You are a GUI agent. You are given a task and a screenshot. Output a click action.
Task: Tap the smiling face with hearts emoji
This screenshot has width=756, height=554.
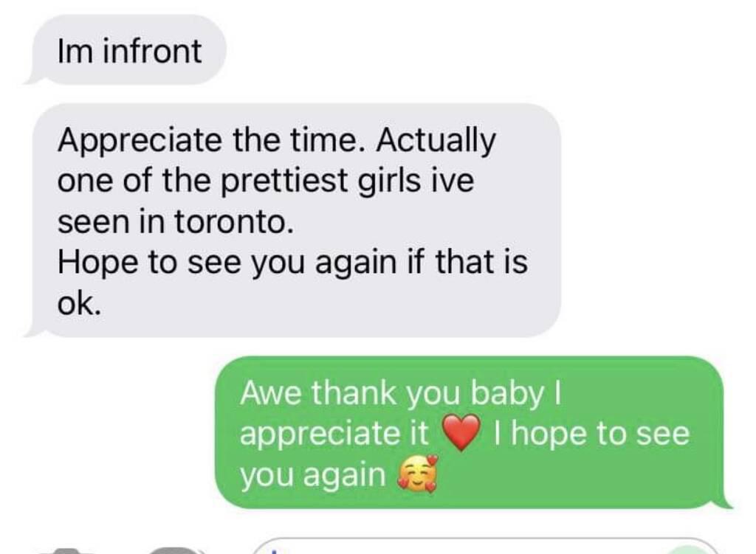(x=418, y=474)
